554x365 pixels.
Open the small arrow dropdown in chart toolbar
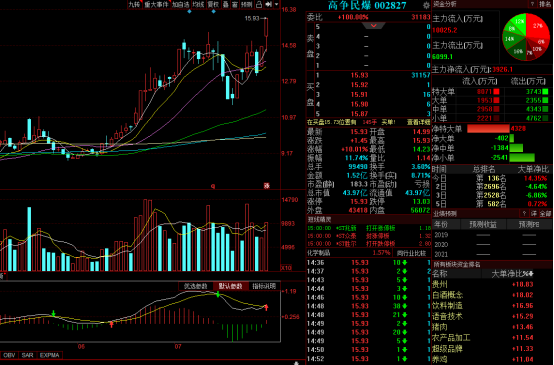[276, 4]
